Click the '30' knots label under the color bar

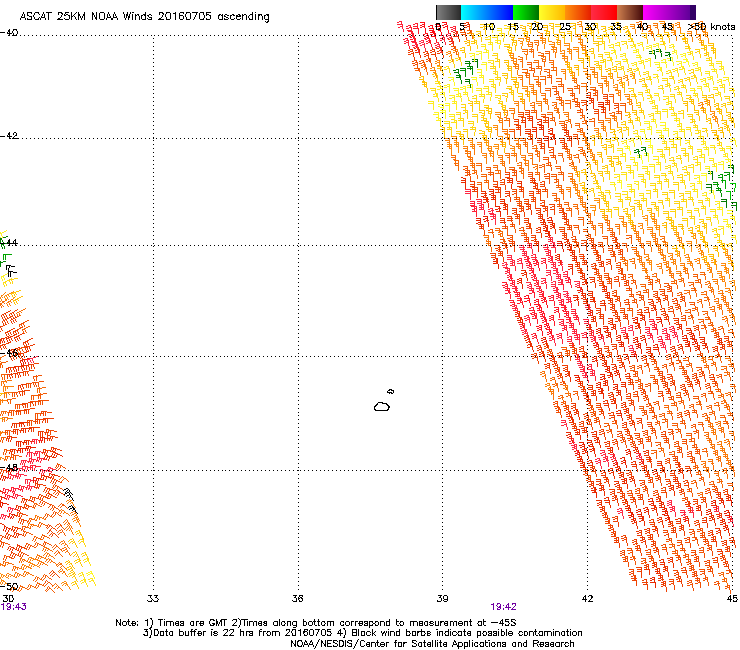point(590,27)
